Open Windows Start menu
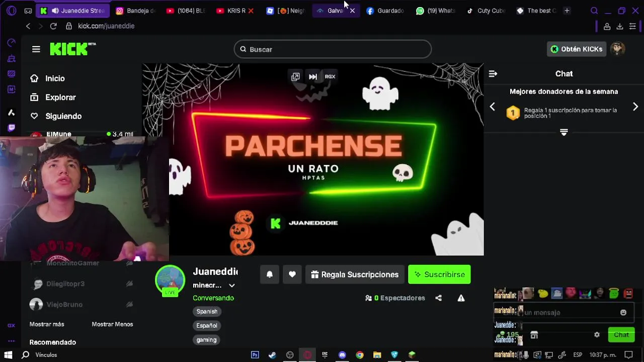Image resolution: width=644 pixels, height=362 pixels. (x=8, y=355)
